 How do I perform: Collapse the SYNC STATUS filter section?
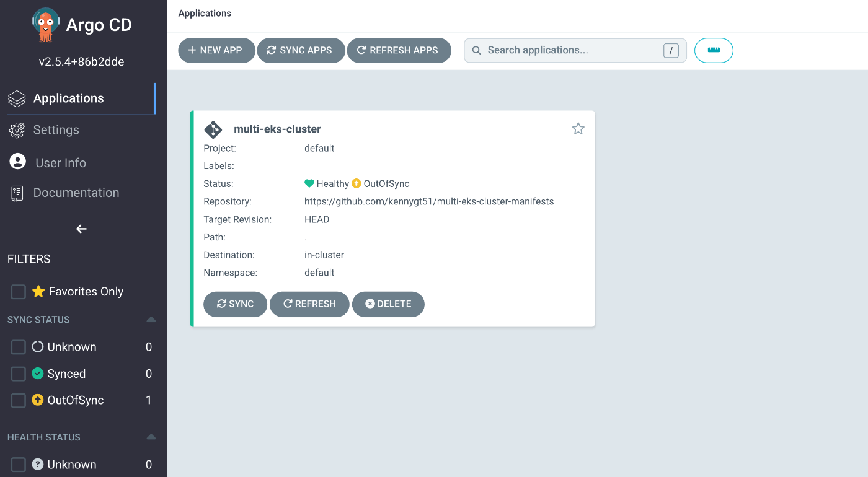(x=151, y=320)
